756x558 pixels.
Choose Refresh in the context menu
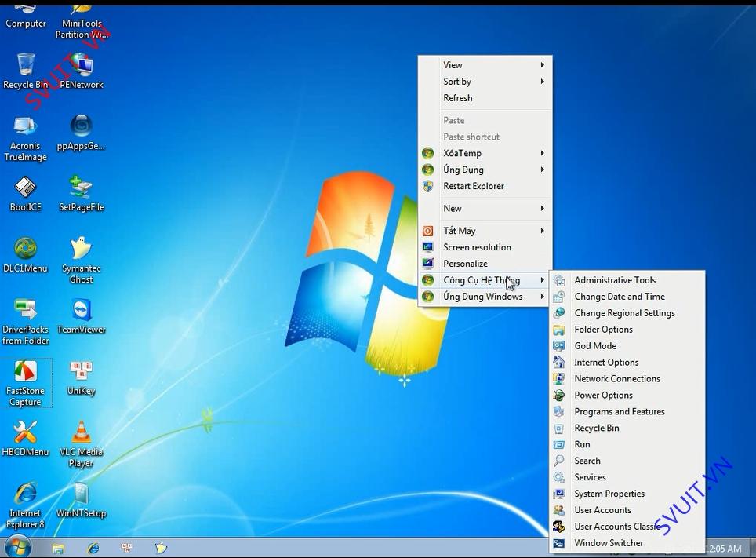click(485, 98)
